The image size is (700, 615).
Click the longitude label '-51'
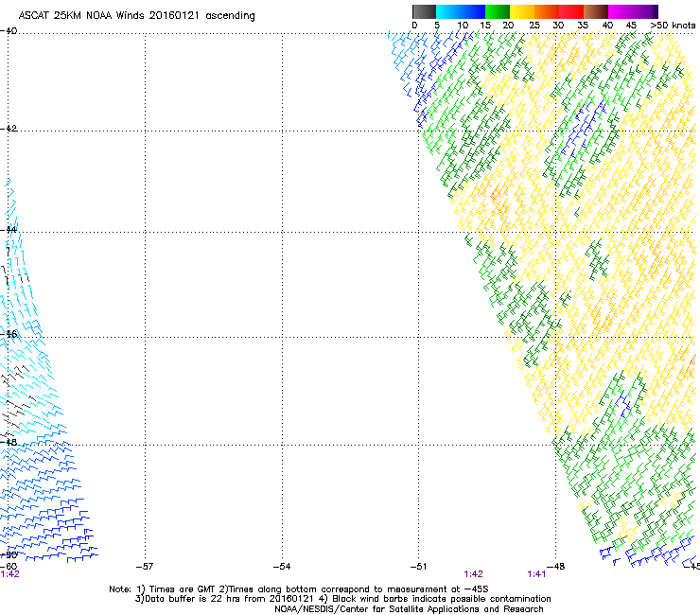(418, 567)
